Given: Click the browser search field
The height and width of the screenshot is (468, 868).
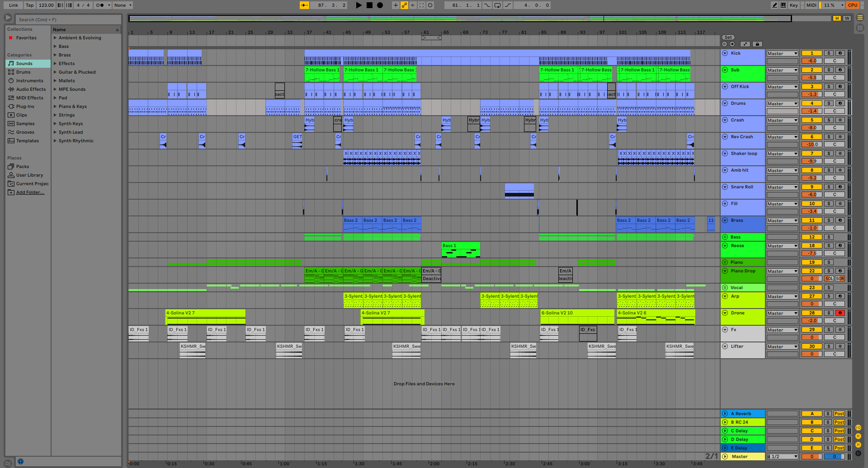Looking at the screenshot, I should coord(69,19).
